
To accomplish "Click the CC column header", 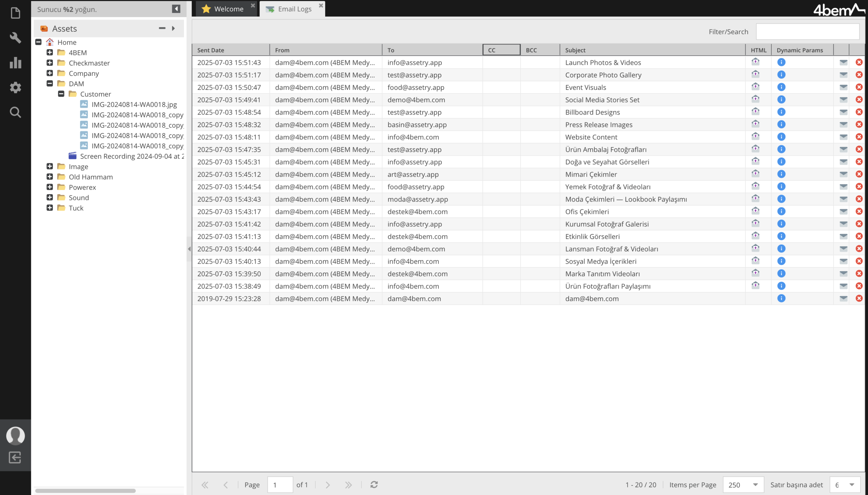I will [x=501, y=50].
